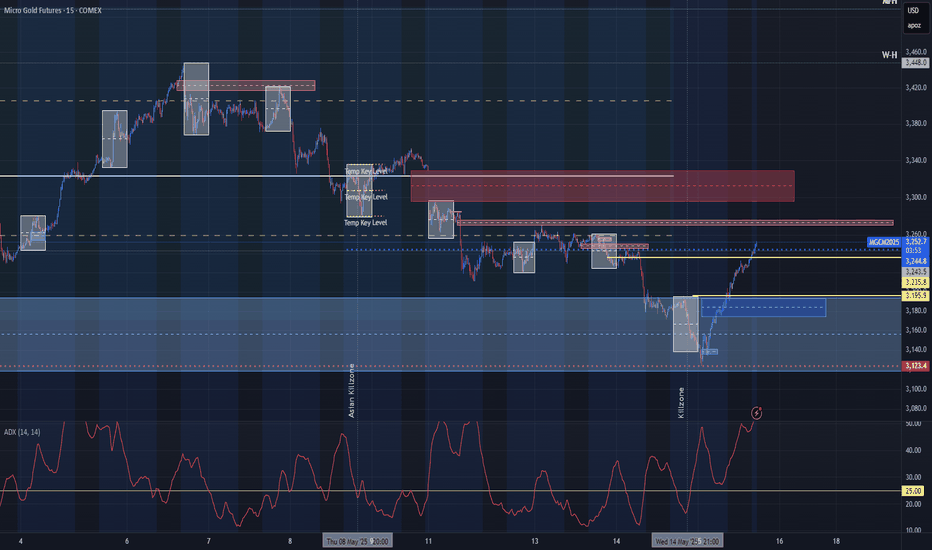Click the Wed 14 May '25 21:00 date label
This screenshot has width=932, height=550.
(687, 541)
